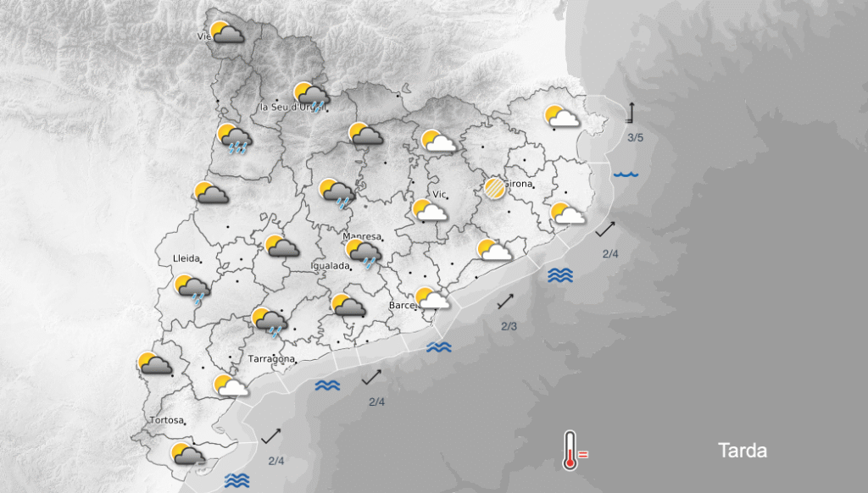Click the Girona city label
This screenshot has width=868, height=493.
[x=519, y=184]
